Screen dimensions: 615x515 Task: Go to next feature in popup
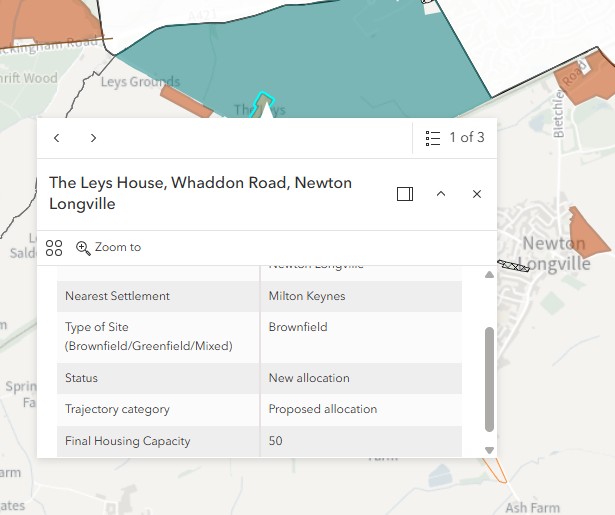point(93,138)
